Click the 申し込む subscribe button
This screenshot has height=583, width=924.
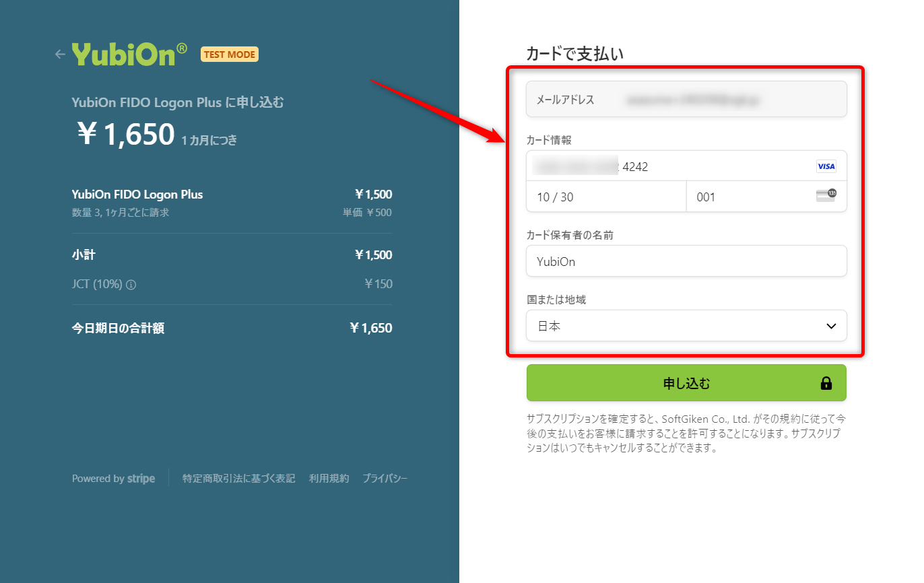pyautogui.click(x=686, y=383)
